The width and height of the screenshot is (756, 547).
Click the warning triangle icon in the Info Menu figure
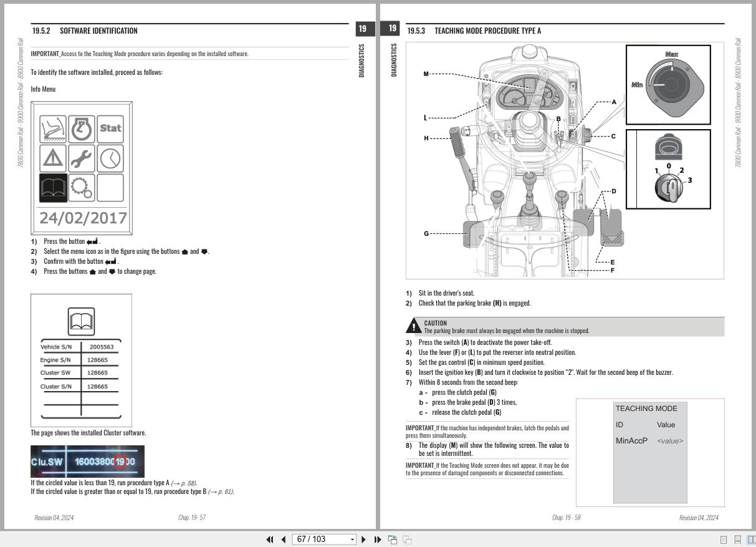tap(53, 158)
